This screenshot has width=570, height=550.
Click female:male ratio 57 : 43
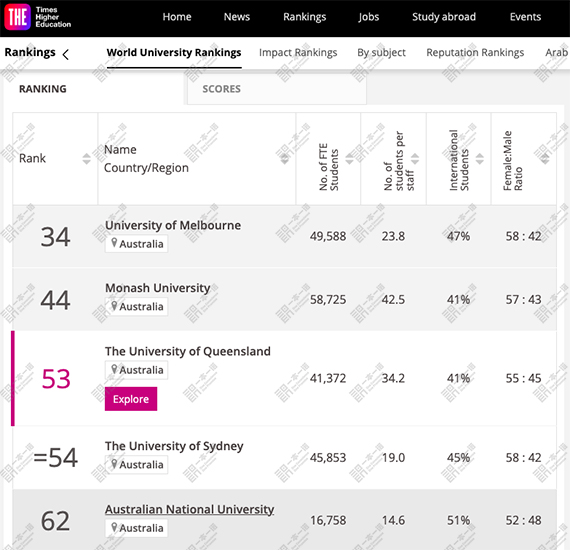coord(523,300)
